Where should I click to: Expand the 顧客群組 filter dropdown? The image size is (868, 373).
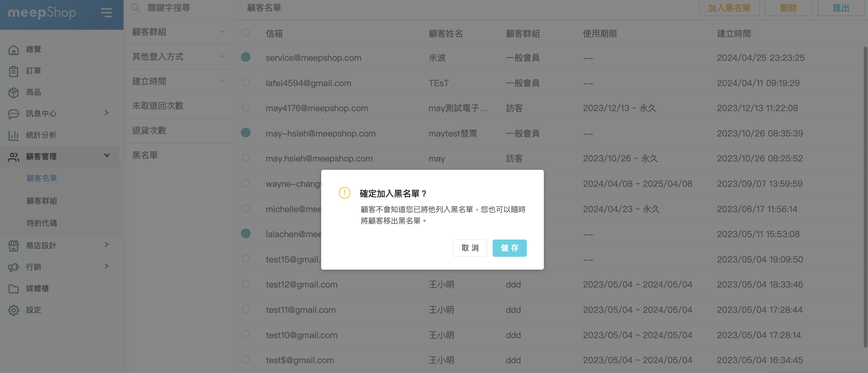tap(222, 32)
